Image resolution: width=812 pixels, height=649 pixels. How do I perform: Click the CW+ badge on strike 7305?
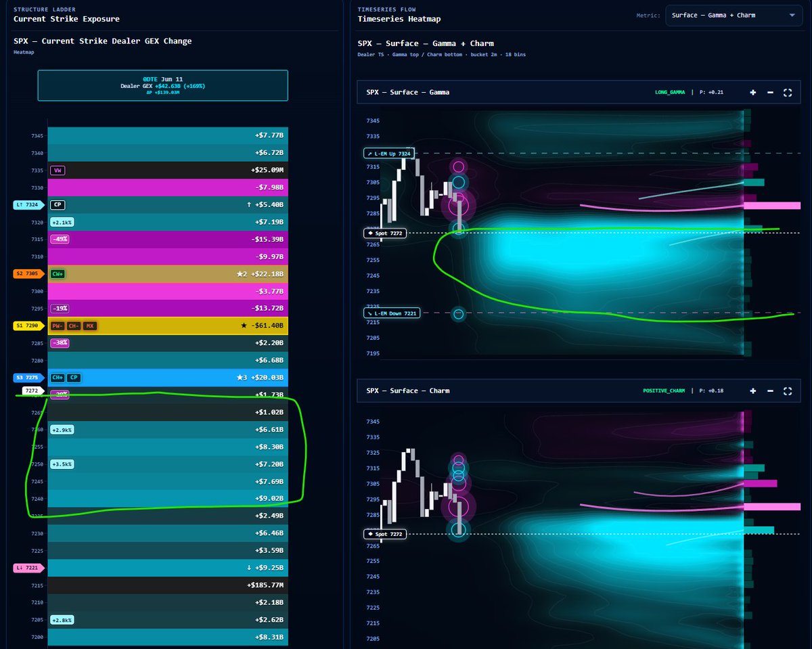pyautogui.click(x=58, y=274)
